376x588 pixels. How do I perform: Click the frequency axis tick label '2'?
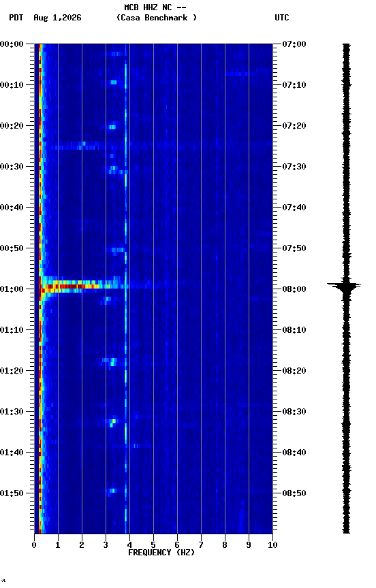(x=82, y=545)
